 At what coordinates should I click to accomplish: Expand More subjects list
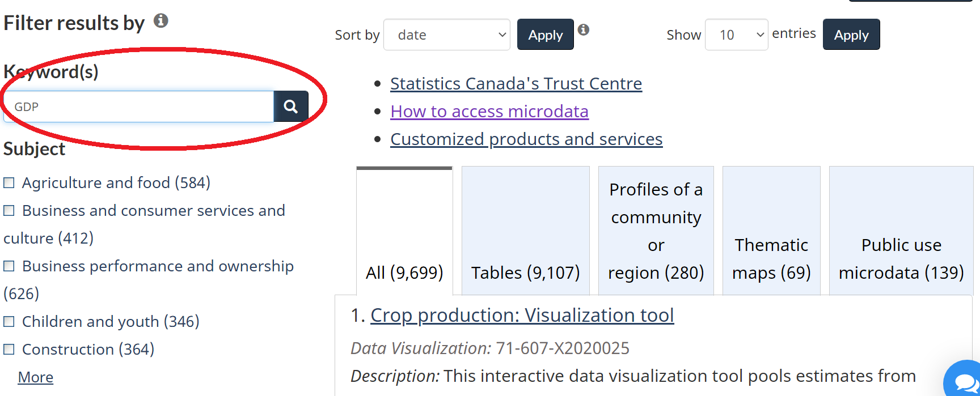point(36,377)
